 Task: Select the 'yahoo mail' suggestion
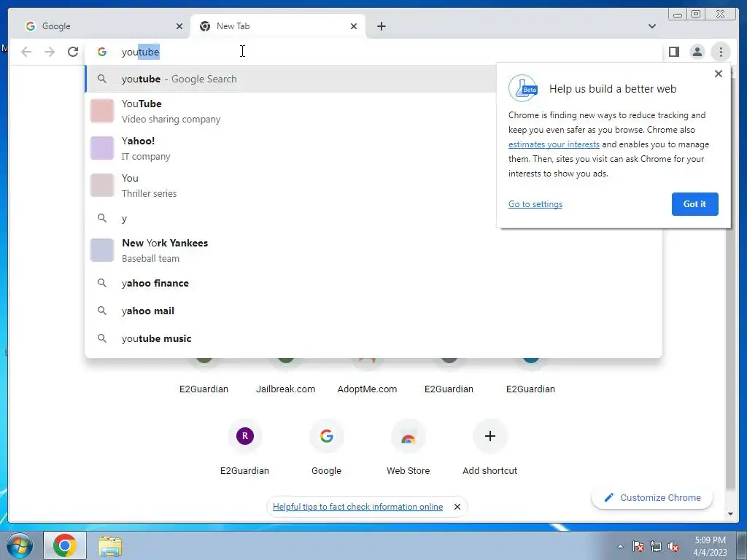pos(373,311)
